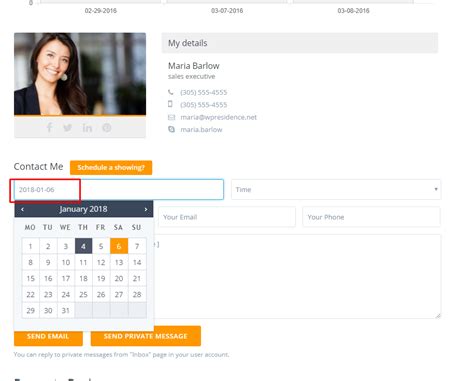Select January 31 in the calendar

[x=66, y=310]
